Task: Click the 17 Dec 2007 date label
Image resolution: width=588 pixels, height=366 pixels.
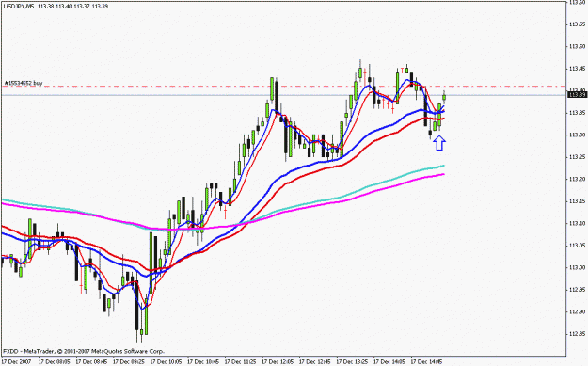Action: pos(17,362)
